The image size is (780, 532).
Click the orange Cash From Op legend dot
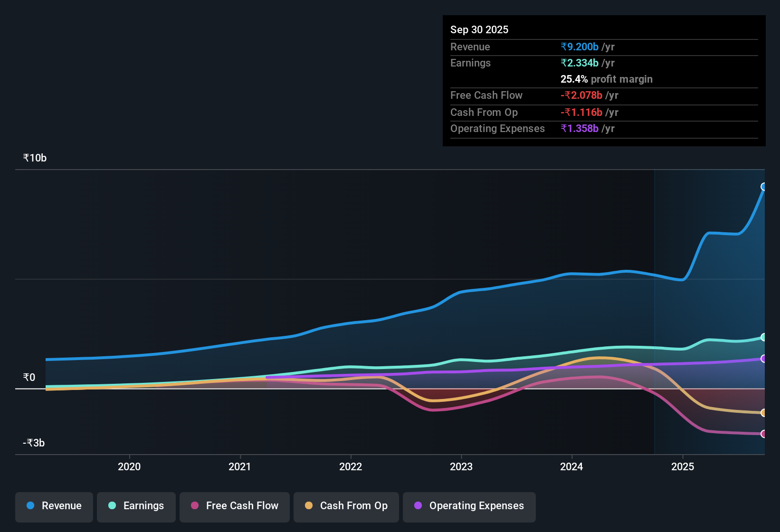[x=308, y=506]
